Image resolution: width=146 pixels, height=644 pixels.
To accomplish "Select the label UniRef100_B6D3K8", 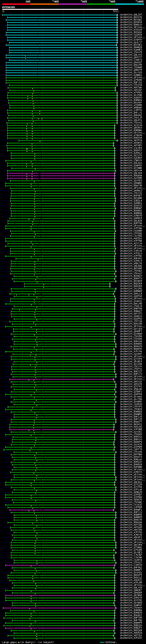I will coord(131,286).
